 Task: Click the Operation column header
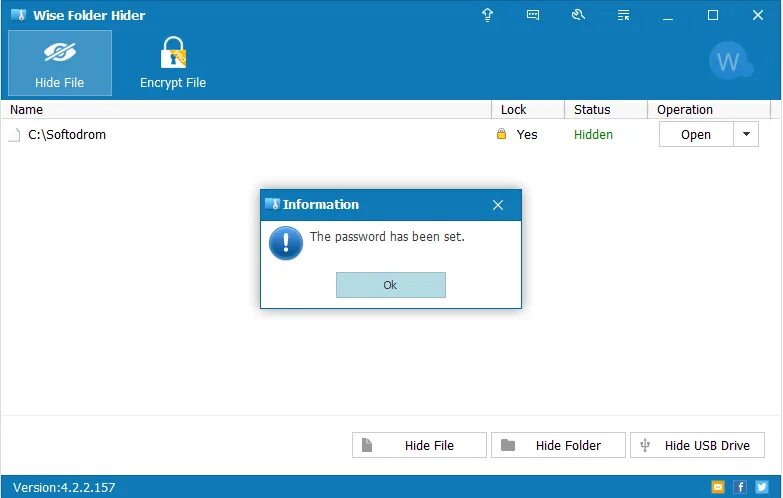[709, 109]
